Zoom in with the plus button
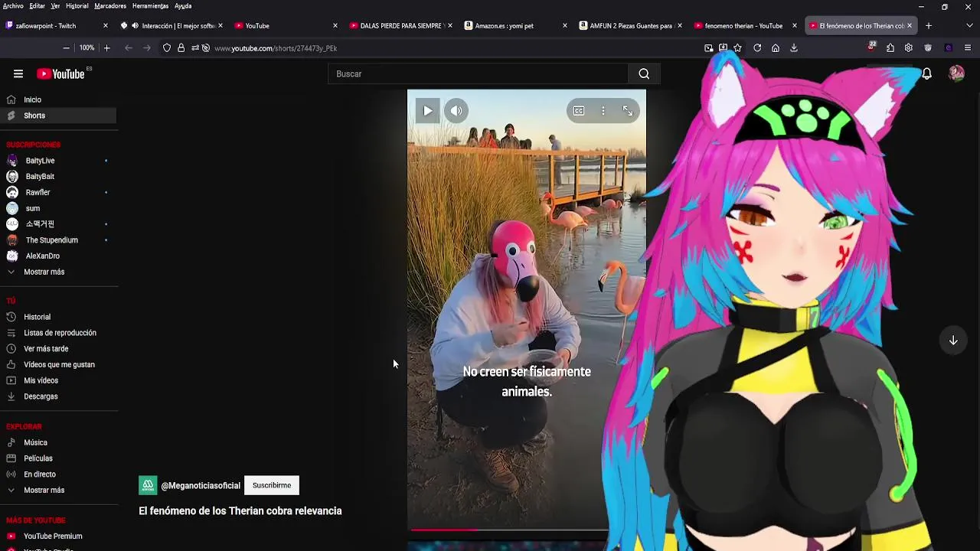Image resolution: width=980 pixels, height=551 pixels. [x=106, y=48]
